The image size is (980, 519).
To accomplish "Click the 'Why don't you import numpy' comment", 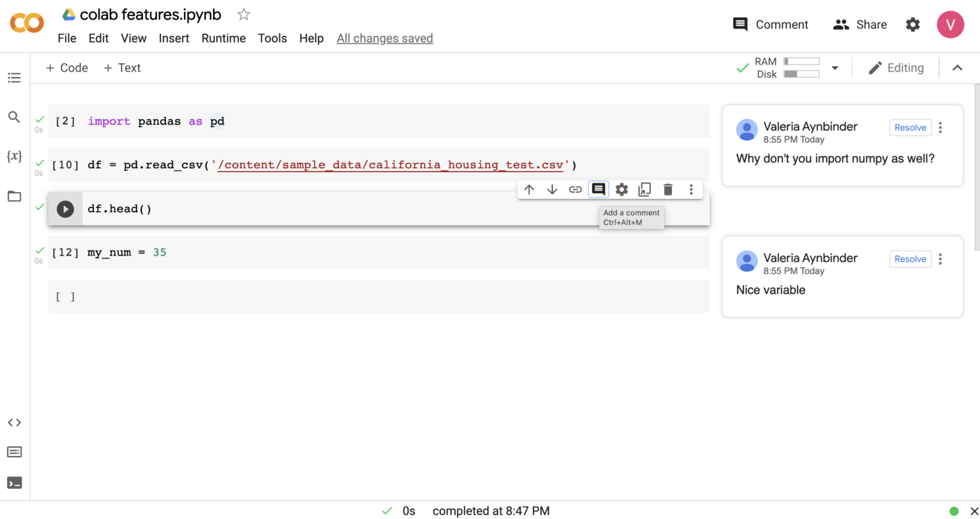I will 835,158.
